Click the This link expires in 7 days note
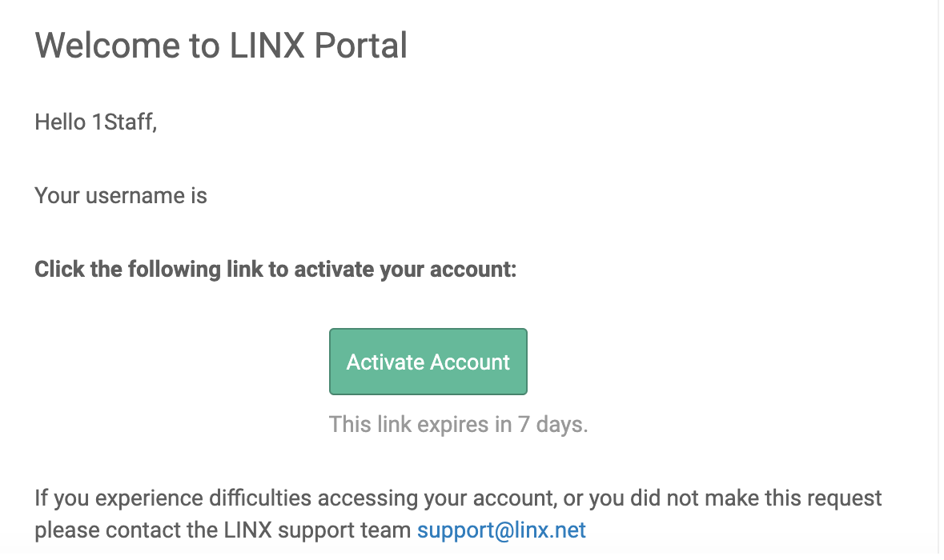The image size is (944, 560). 458,425
